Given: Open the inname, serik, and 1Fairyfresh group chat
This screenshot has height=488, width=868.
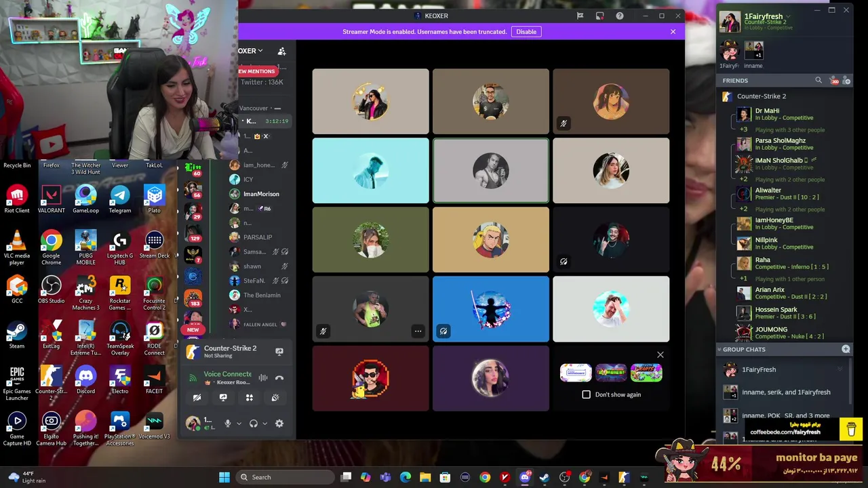Looking at the screenshot, I should tap(785, 392).
